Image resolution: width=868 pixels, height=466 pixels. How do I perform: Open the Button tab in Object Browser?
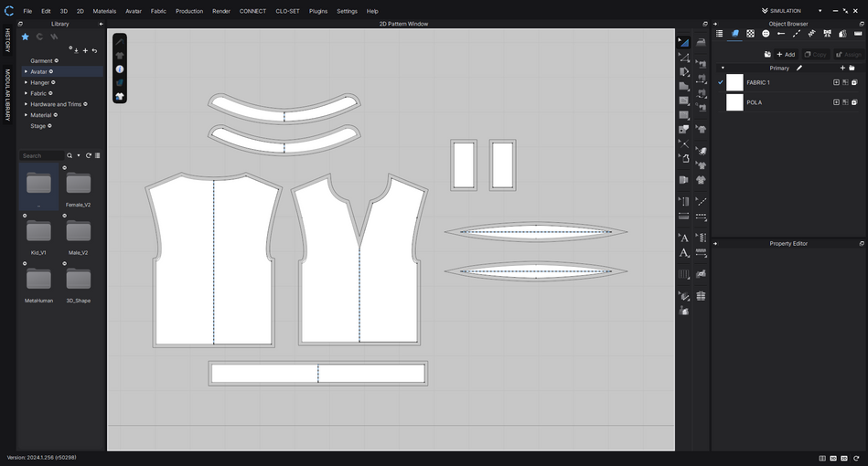[766, 34]
